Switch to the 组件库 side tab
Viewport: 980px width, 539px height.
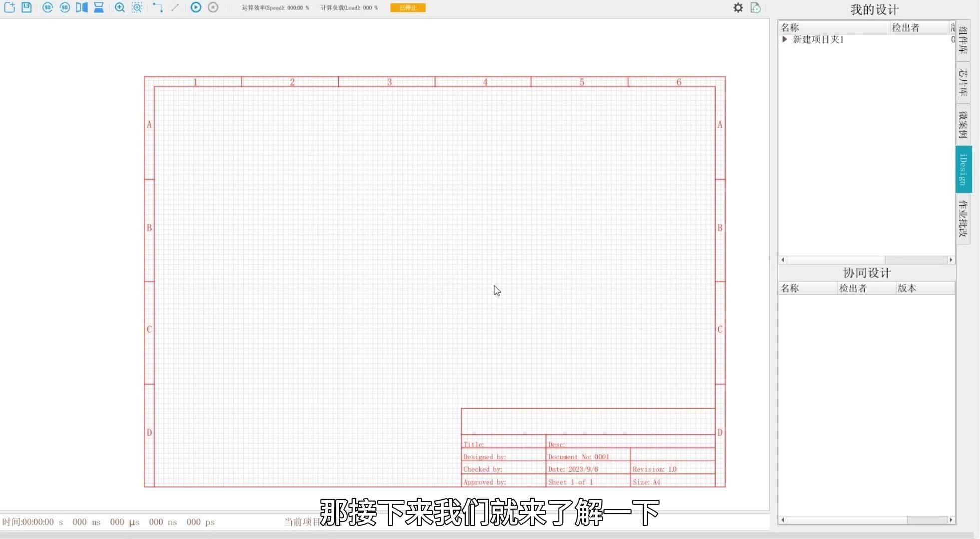coord(963,40)
